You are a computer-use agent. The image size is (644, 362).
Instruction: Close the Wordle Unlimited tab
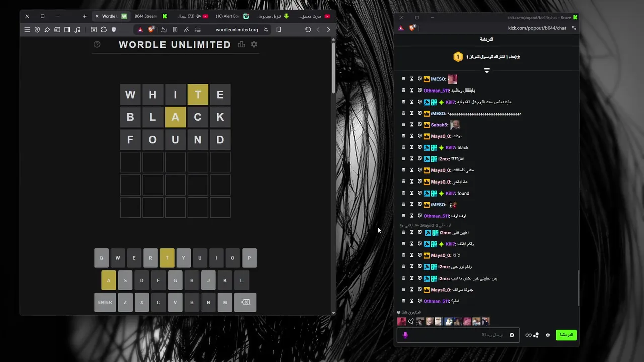pos(97,16)
